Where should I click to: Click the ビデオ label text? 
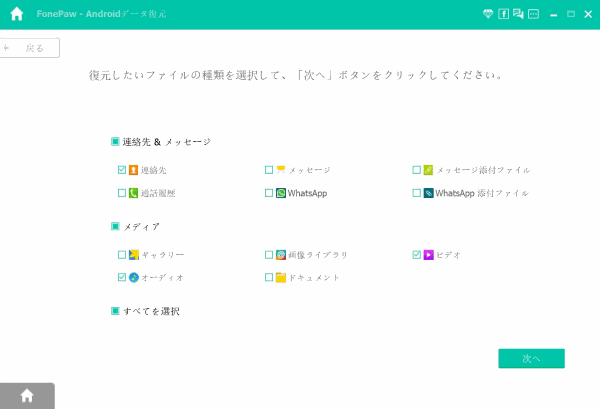coord(448,255)
